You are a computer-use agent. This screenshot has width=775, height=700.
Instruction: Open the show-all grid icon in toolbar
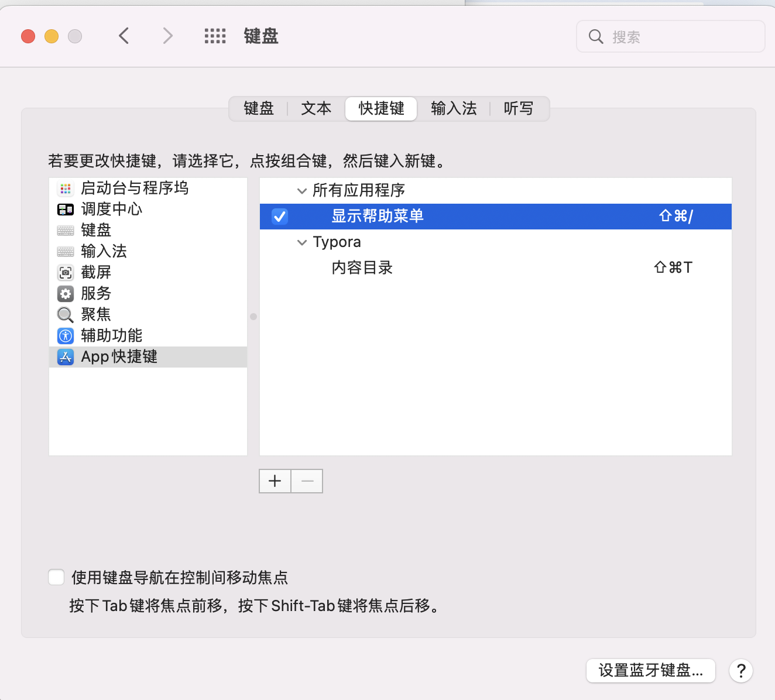pos(215,36)
